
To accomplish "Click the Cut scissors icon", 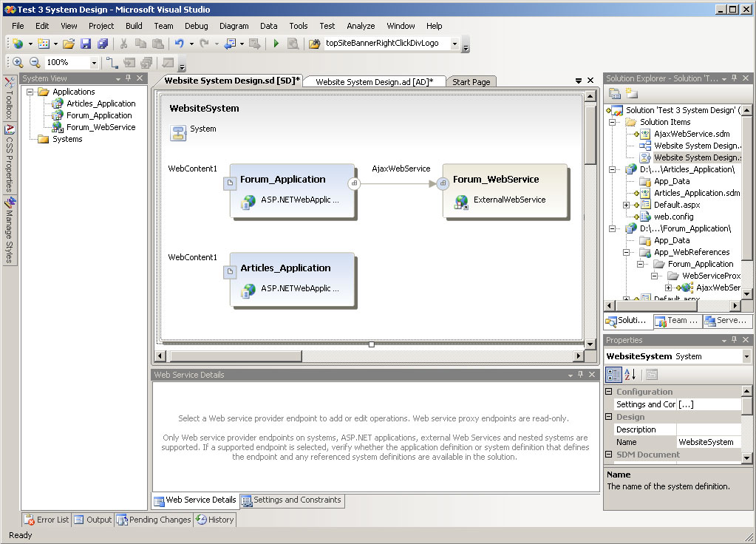I will [124, 44].
